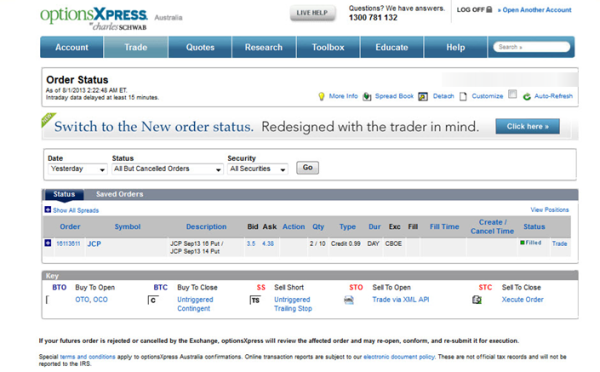Image resolution: width=600 pixels, height=372 pixels.
Task: Click the More Info link
Action: click(x=343, y=96)
